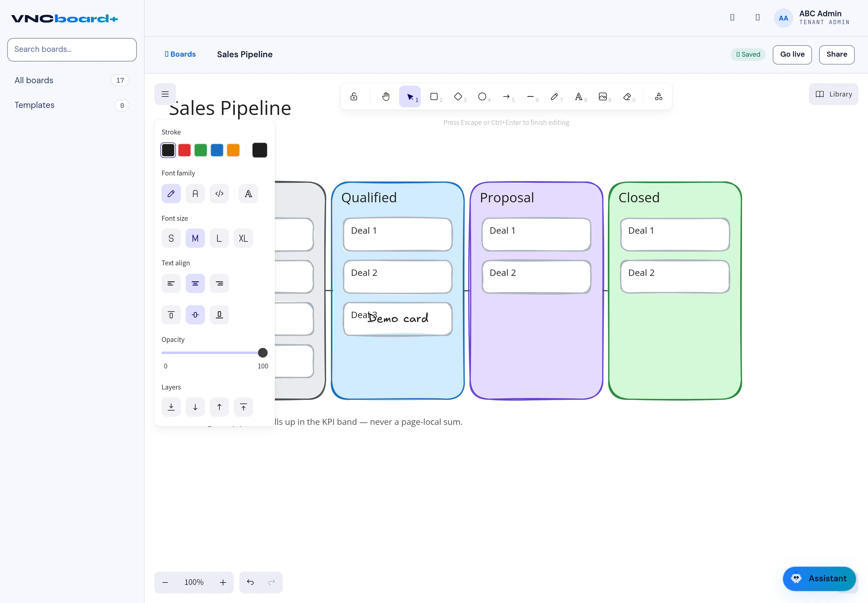This screenshot has height=603, width=868.
Task: Click the Sales Pipeline breadcrumb title
Action: [x=245, y=54]
